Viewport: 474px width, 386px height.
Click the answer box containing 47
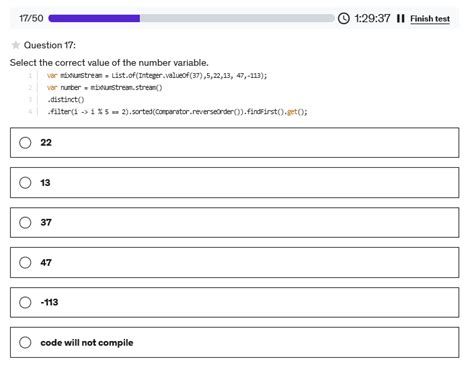click(234, 262)
